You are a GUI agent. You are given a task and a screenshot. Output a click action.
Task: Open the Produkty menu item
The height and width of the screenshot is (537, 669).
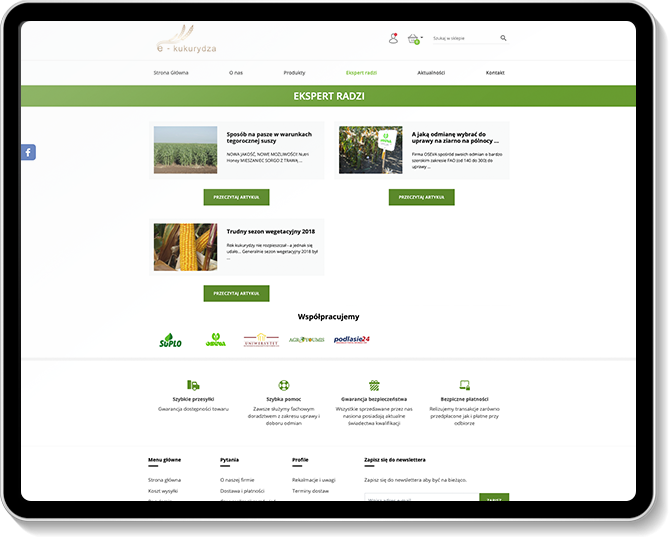click(x=294, y=73)
